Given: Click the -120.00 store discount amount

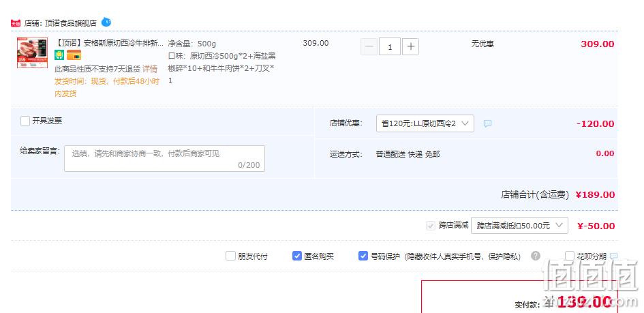Looking at the screenshot, I should pos(595,123).
